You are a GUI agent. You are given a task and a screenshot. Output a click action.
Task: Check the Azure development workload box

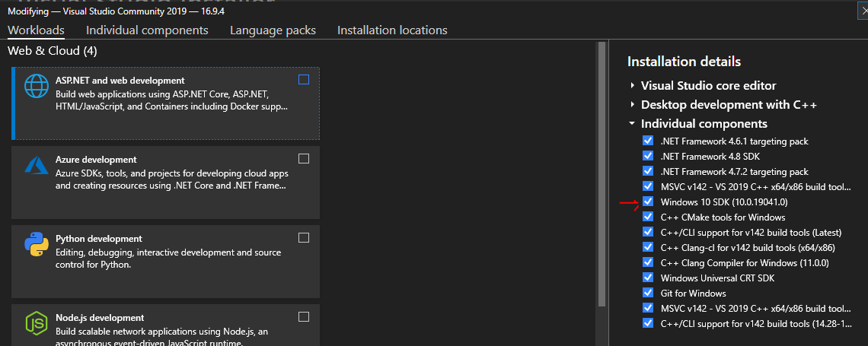[304, 159]
